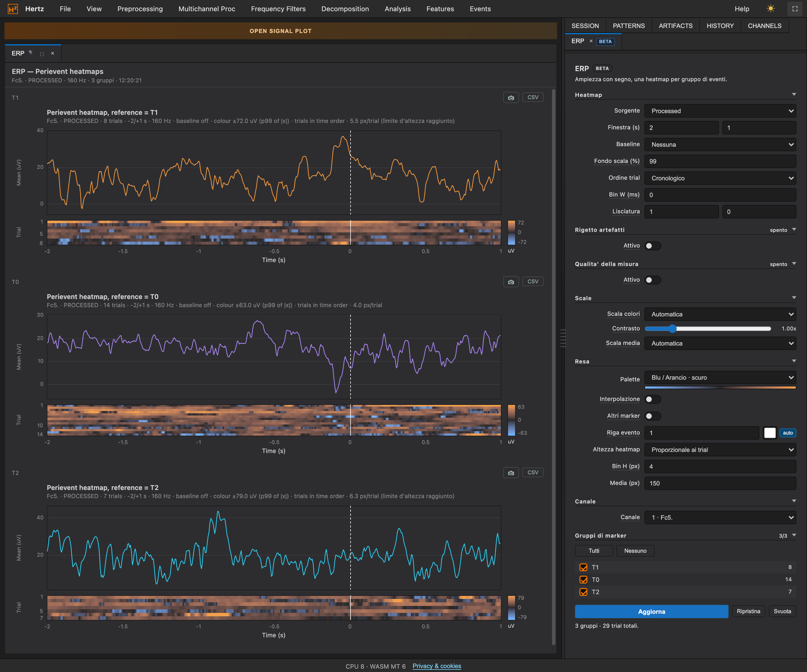
Task: Export the T1 heatmap as CSV
Action: point(533,97)
